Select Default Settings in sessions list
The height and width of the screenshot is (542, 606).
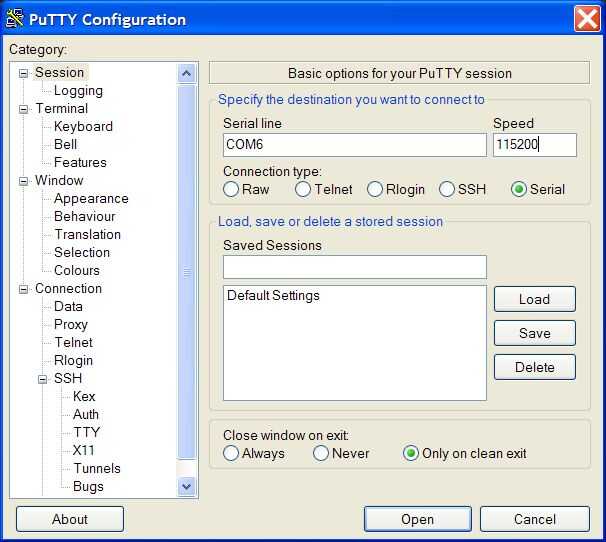pos(273,295)
